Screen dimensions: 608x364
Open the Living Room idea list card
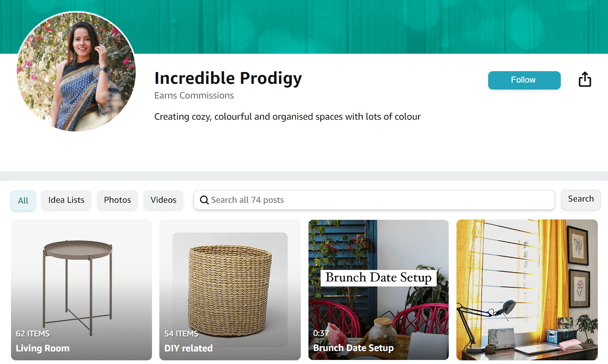click(82, 290)
